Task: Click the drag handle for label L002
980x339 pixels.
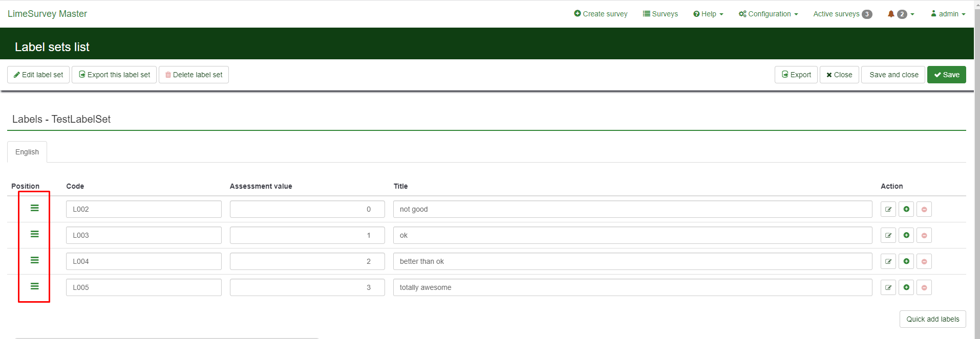Action: pos(34,208)
